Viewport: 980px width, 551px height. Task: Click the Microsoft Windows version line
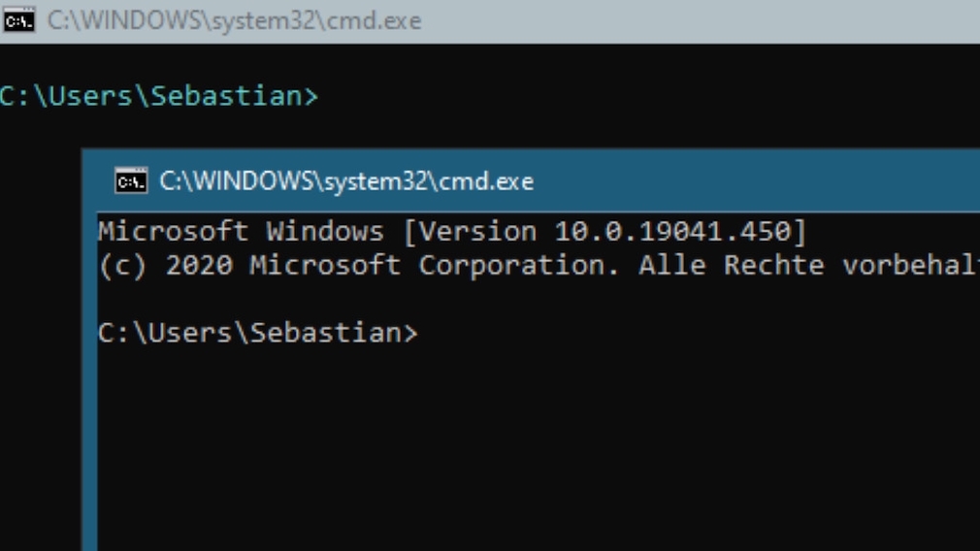pos(452,232)
